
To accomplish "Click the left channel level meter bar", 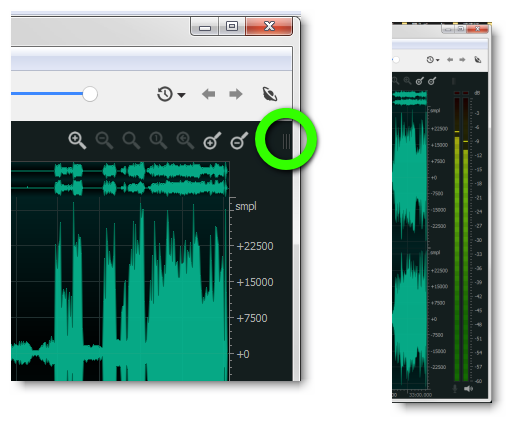I will 457,239.
